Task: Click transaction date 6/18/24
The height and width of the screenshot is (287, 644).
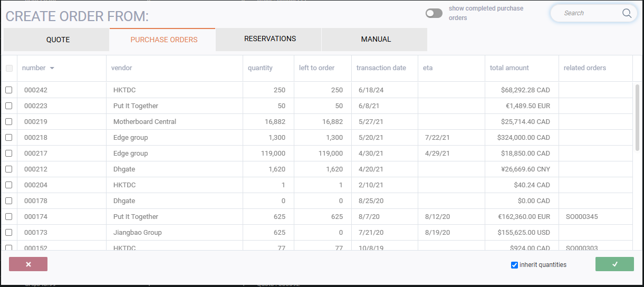Action: pyautogui.click(x=371, y=90)
